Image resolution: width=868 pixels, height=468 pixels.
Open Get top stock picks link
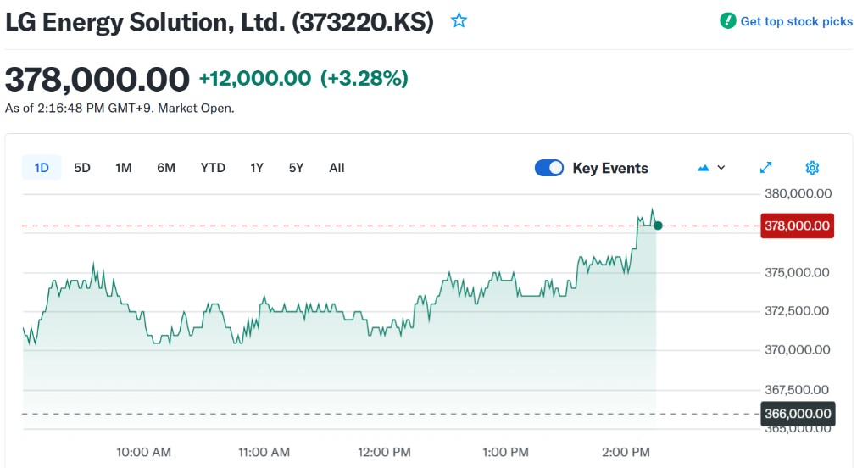pos(796,21)
